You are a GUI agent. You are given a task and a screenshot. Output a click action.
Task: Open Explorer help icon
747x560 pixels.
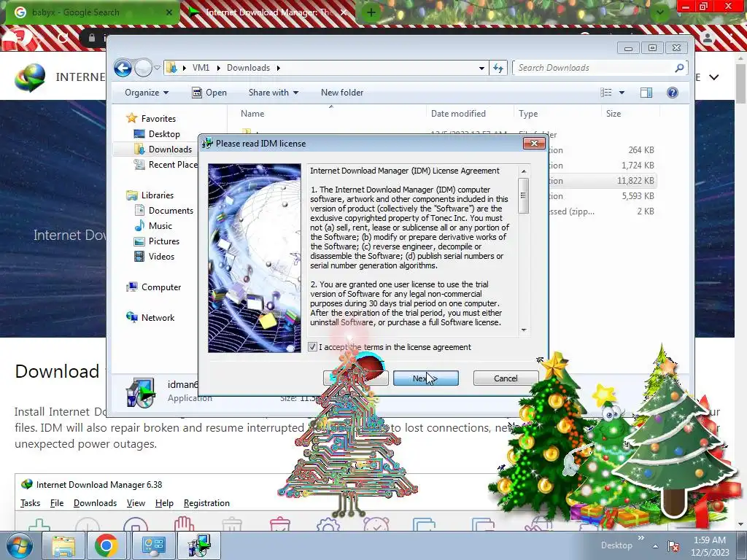[672, 93]
